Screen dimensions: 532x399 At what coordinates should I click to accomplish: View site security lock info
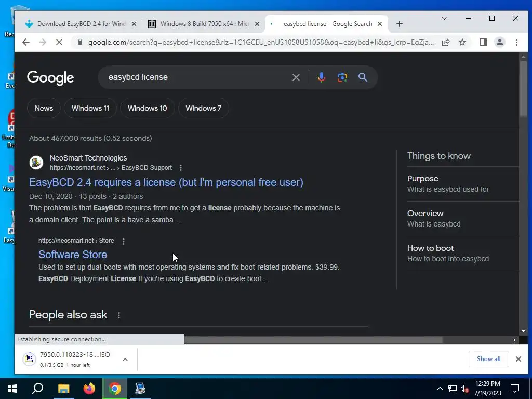point(79,42)
